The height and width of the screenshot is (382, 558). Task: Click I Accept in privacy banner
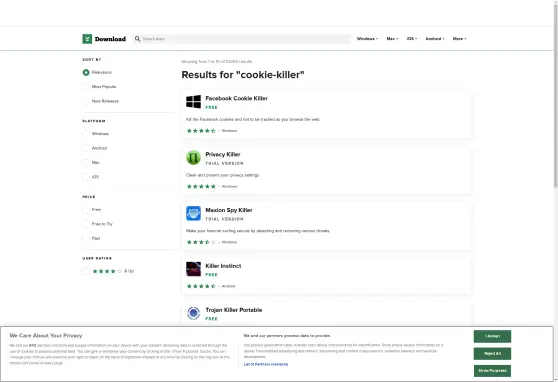tap(492, 336)
